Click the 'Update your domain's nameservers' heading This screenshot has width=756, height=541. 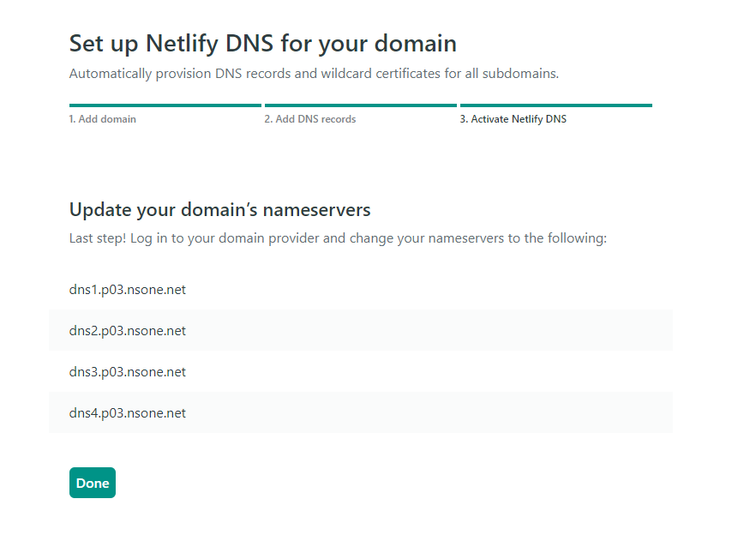[x=219, y=210]
